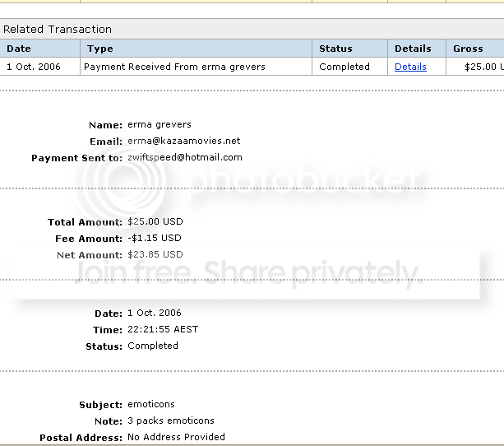Click the 'Name:' label
The height and width of the screenshot is (446, 504).
point(105,125)
